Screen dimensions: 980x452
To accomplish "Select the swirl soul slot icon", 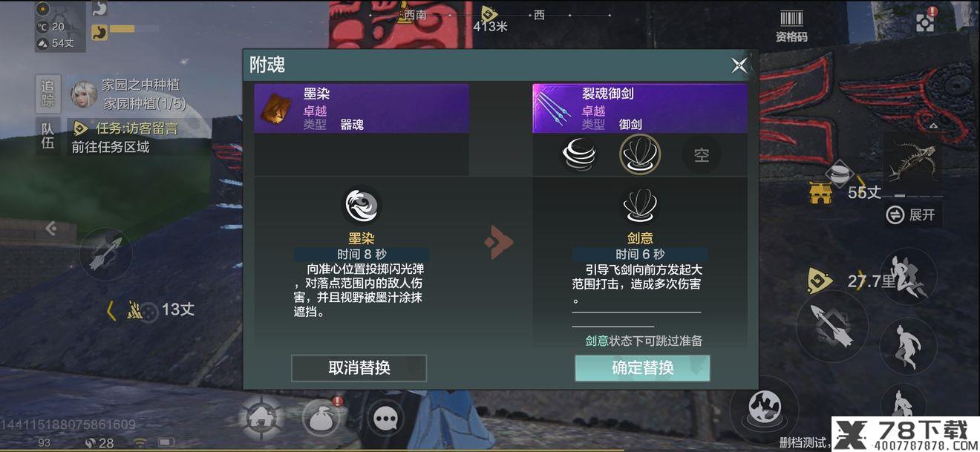I will coord(578,154).
